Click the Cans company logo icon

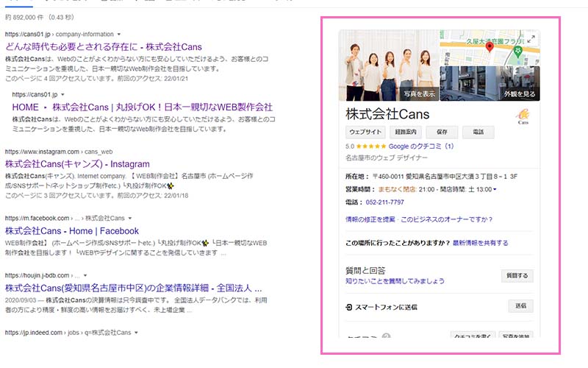[523, 117]
